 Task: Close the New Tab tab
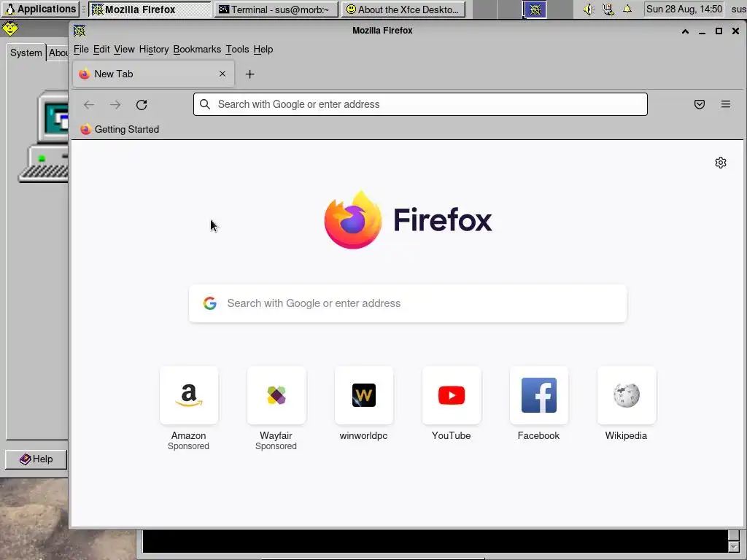(x=222, y=74)
